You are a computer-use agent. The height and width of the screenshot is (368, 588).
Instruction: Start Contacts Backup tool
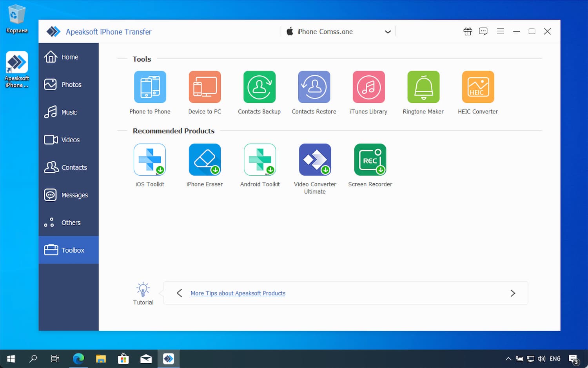click(x=259, y=87)
